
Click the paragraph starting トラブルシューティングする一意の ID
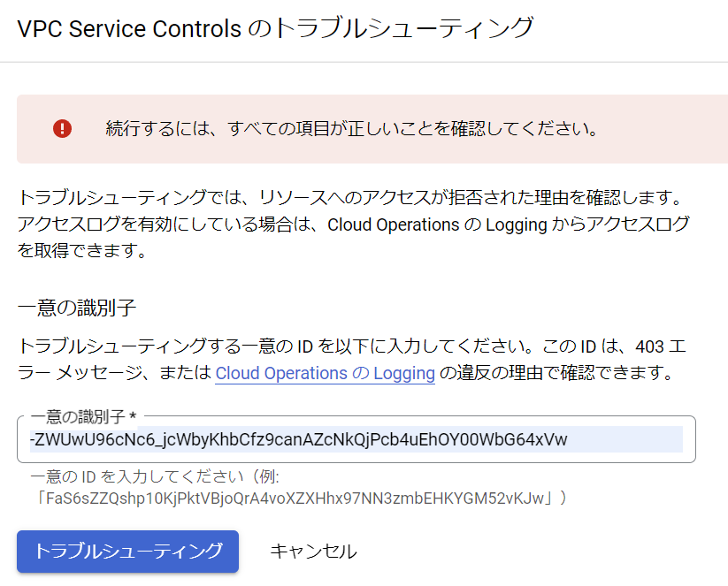(x=351, y=360)
